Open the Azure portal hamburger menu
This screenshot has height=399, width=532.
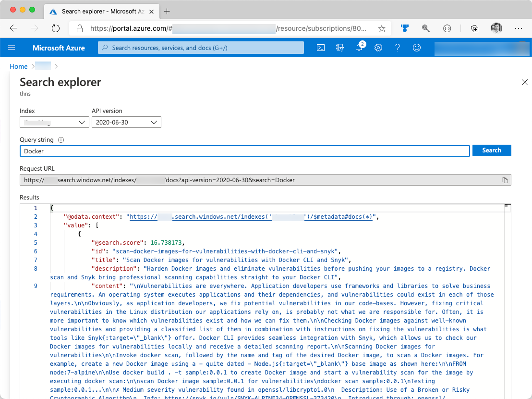[x=12, y=48]
